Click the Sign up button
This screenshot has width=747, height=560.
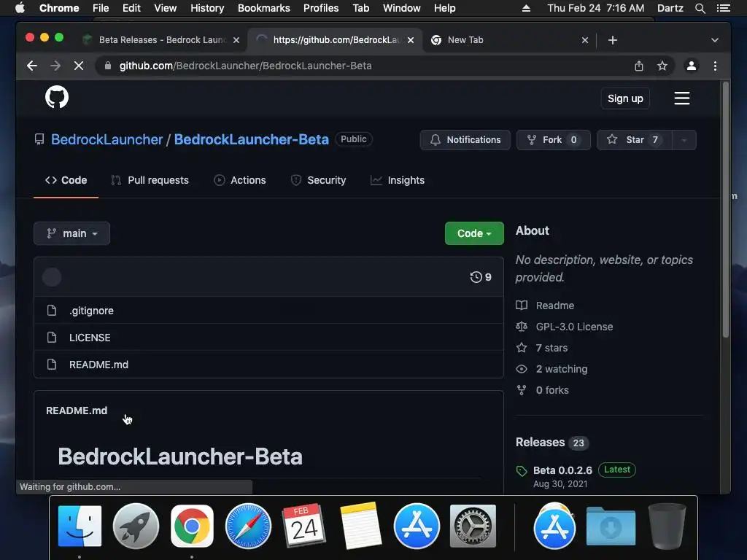[625, 98]
